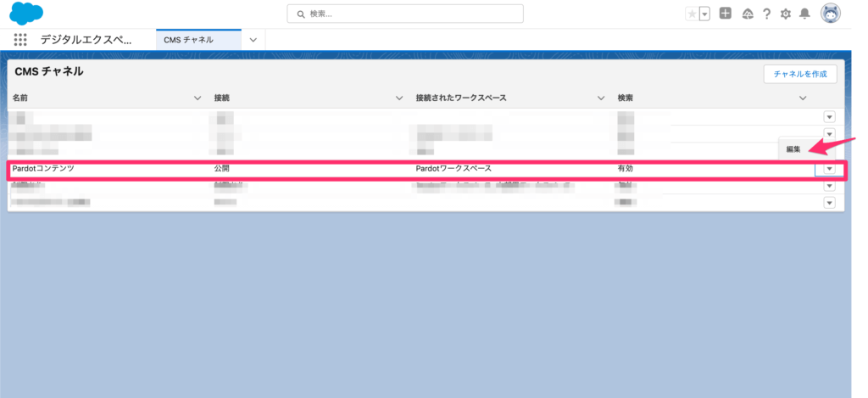Open the Trailhead guidance icon
868x398 pixels.
pos(748,14)
